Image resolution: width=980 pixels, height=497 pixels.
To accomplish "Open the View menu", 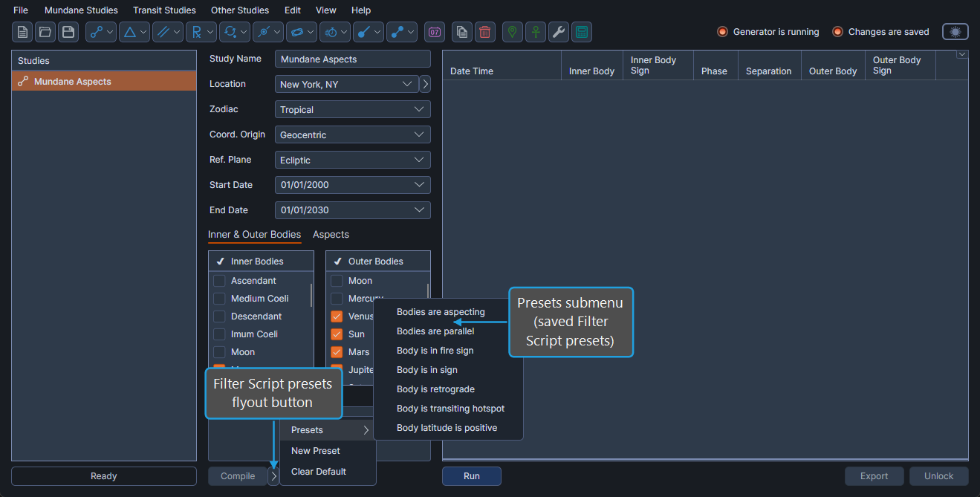I will click(x=325, y=10).
